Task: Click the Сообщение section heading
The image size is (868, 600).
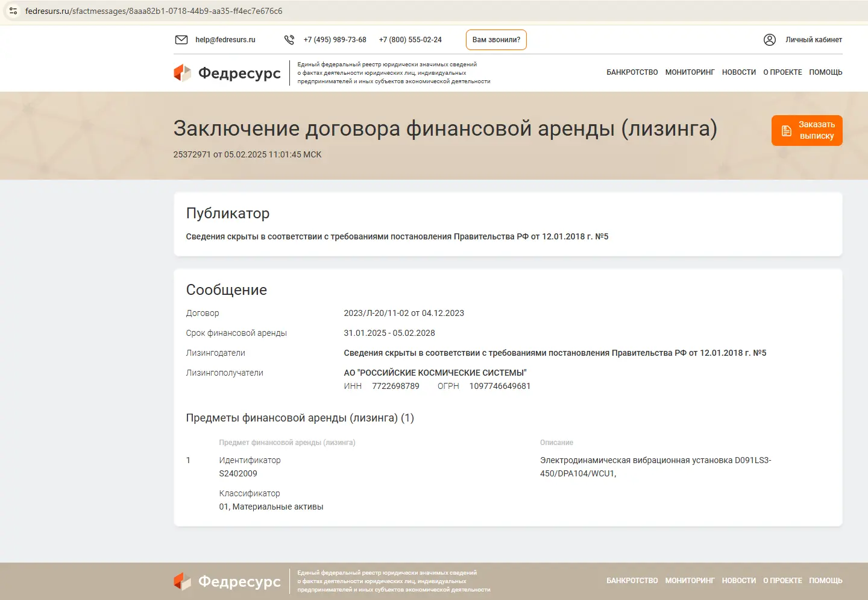Action: (227, 290)
